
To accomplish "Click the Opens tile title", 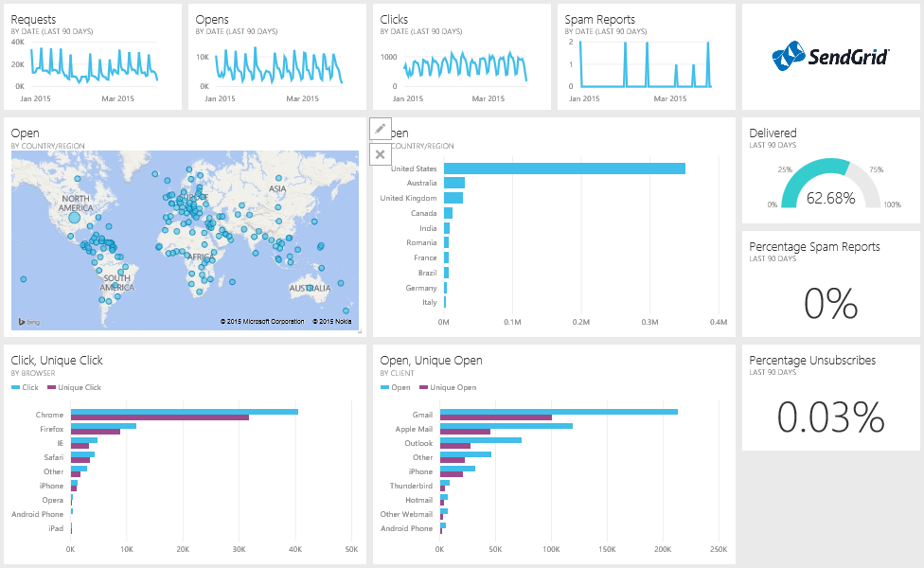I will (212, 19).
